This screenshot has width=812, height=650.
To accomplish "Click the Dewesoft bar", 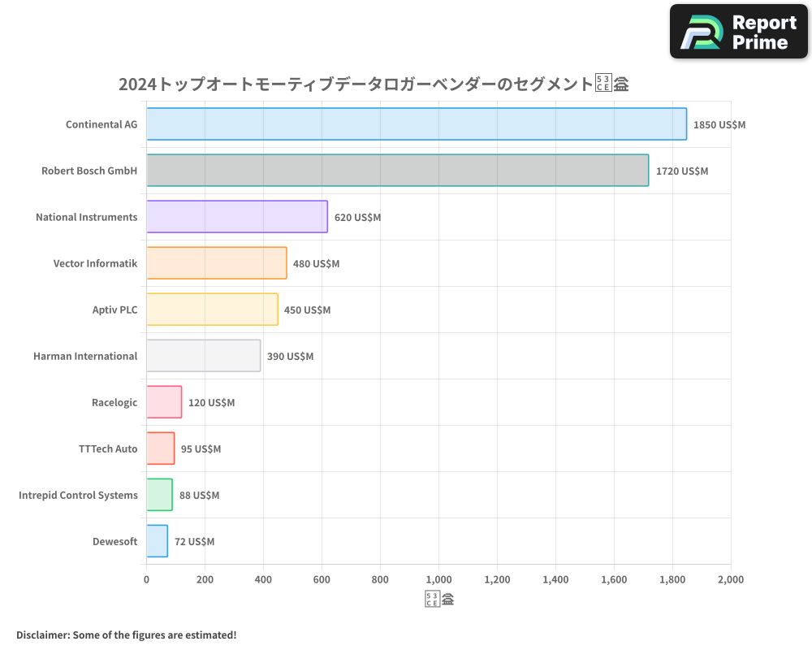I will point(156,541).
